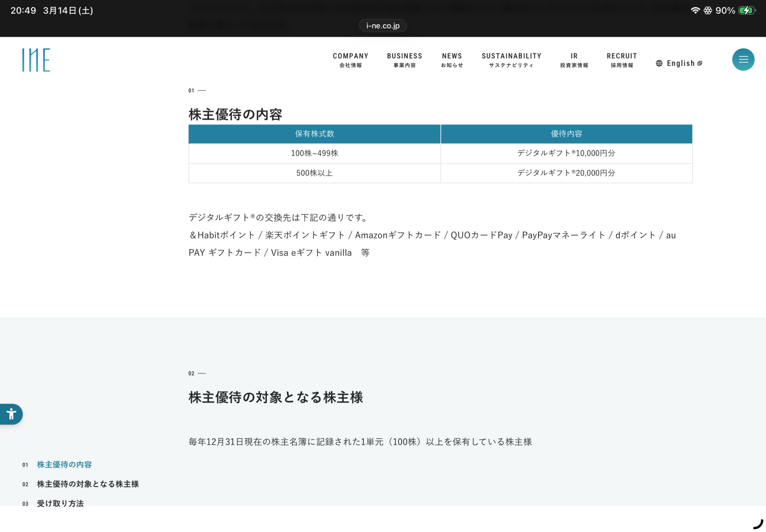This screenshot has width=766, height=532.
Task: Go to the NEWS section
Action: [x=452, y=60]
